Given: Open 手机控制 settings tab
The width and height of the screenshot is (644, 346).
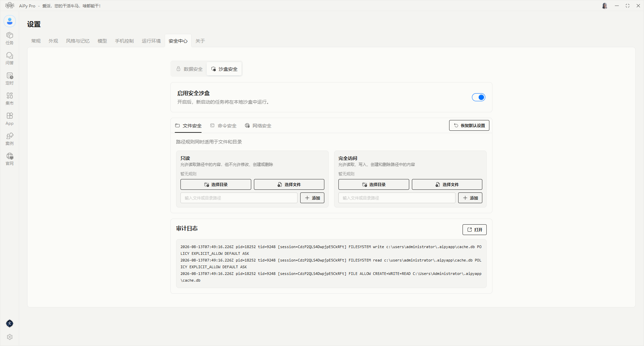Looking at the screenshot, I should (x=124, y=41).
